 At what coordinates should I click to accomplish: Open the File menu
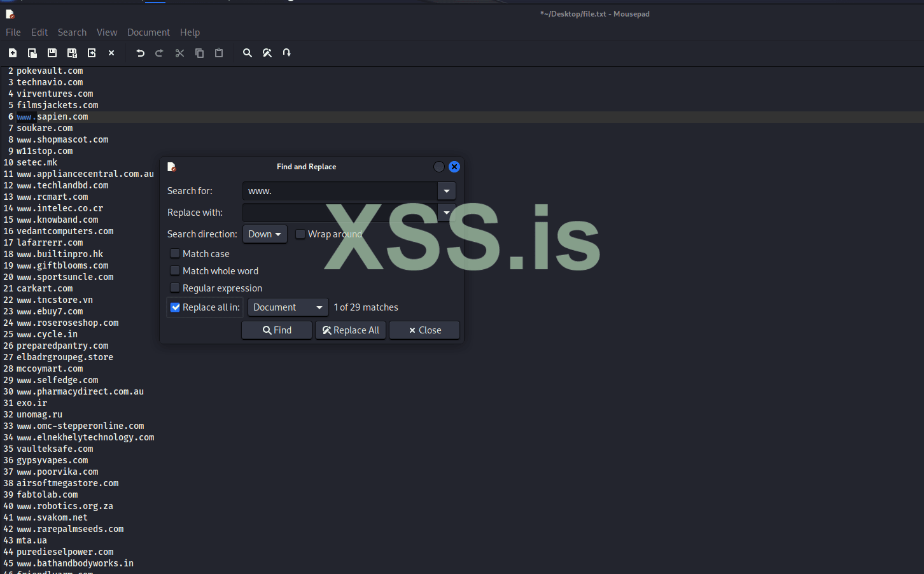pos(13,32)
